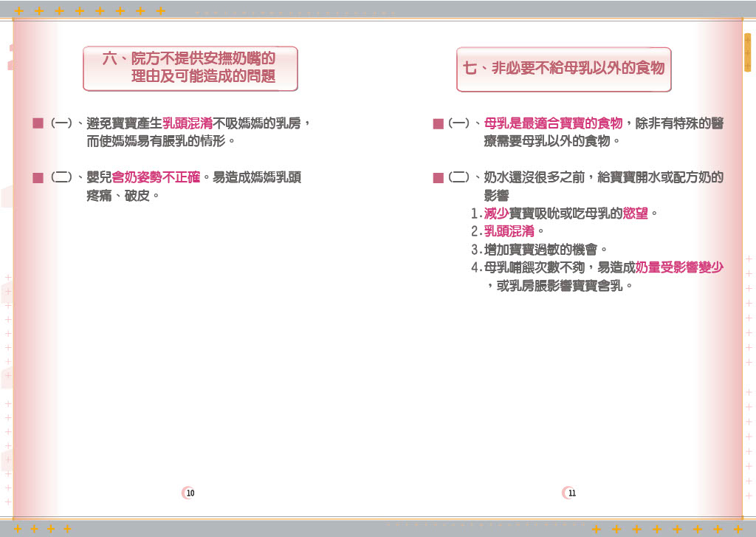Select the section heading 六、院方不提供安撫奶嘴的理由
Viewport: 756px width, 537px height.
point(190,68)
